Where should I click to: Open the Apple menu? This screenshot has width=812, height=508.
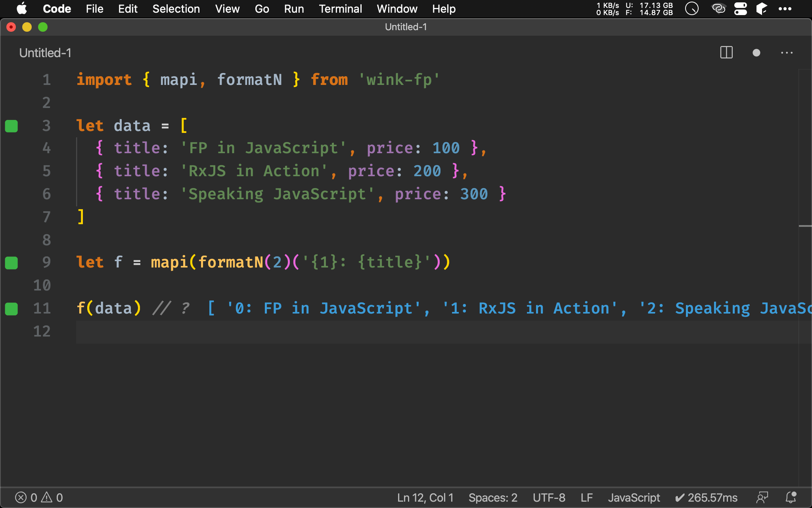coord(22,8)
